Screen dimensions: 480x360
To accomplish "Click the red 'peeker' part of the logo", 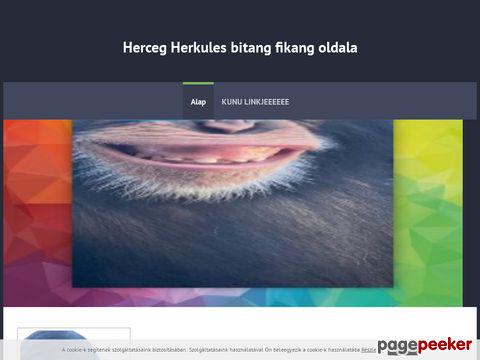I will click(x=445, y=345).
